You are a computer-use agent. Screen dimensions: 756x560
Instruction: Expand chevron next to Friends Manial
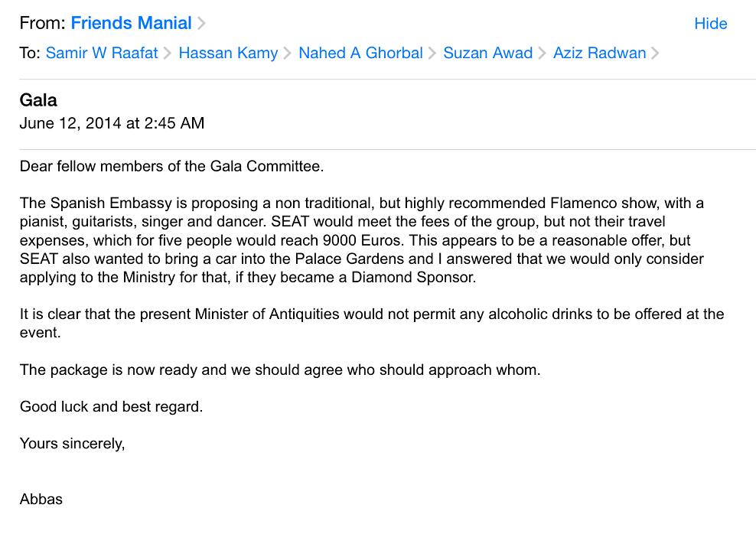point(201,24)
